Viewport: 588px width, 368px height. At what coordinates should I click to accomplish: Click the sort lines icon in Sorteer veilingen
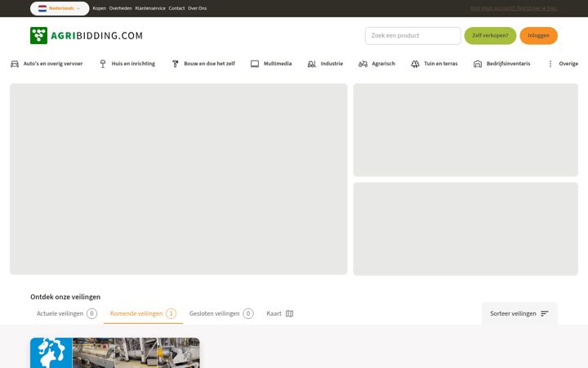(545, 313)
